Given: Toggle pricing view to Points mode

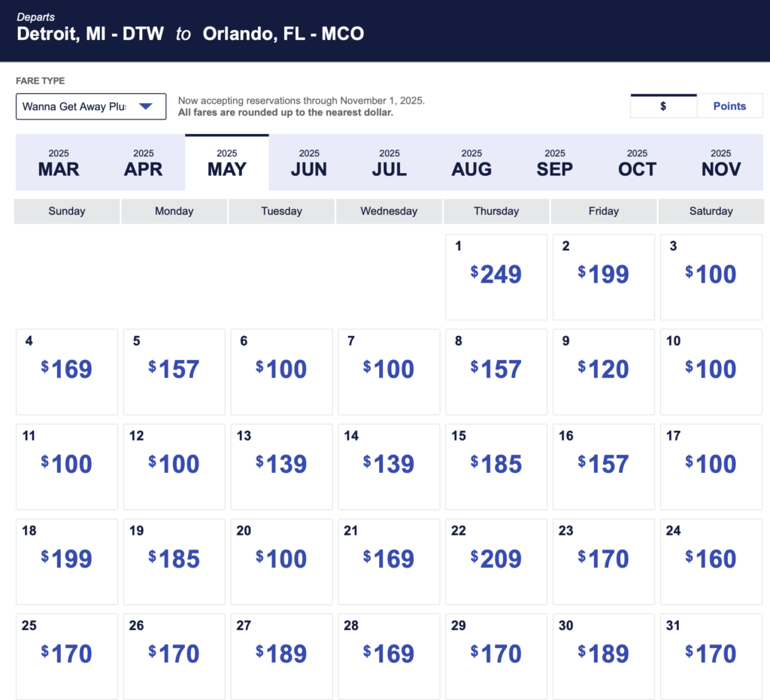Looking at the screenshot, I should (x=729, y=105).
